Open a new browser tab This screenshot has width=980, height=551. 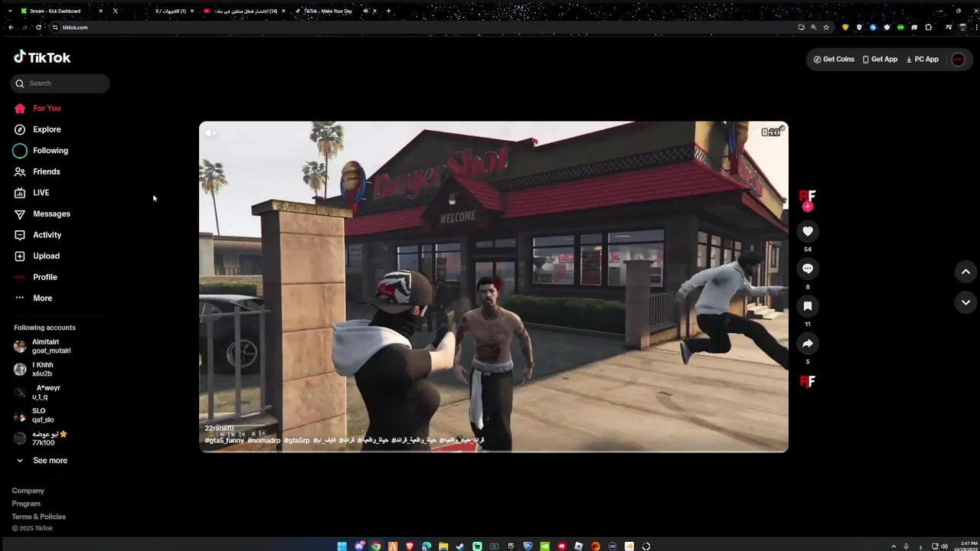(x=388, y=11)
